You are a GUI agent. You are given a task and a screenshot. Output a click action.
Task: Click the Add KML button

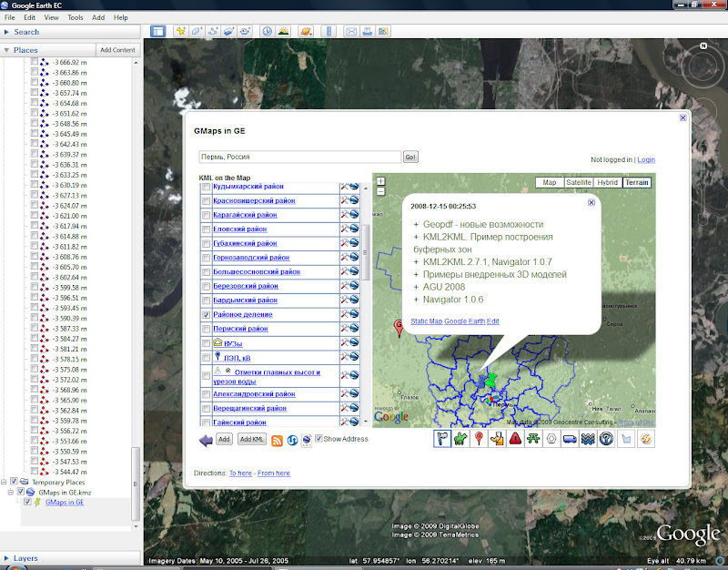(x=252, y=439)
